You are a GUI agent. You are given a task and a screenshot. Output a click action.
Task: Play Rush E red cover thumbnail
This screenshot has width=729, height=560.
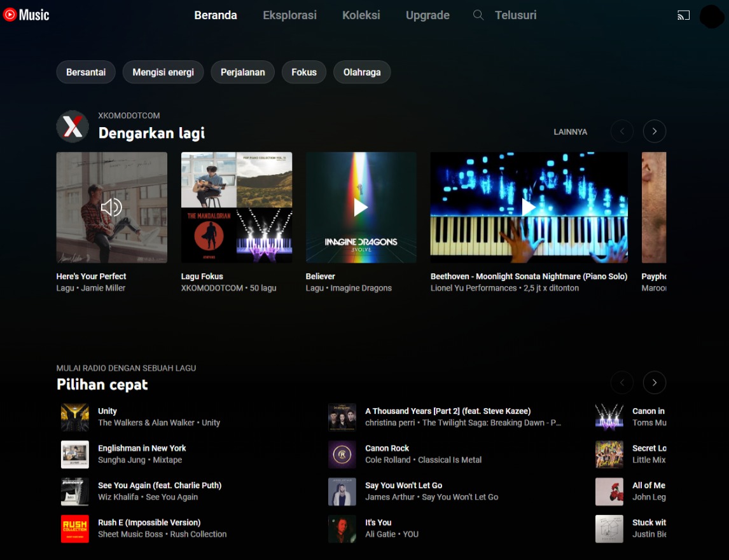tap(75, 529)
